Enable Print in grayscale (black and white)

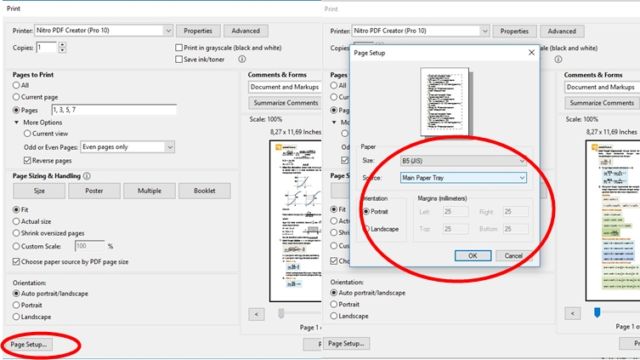[x=179, y=48]
